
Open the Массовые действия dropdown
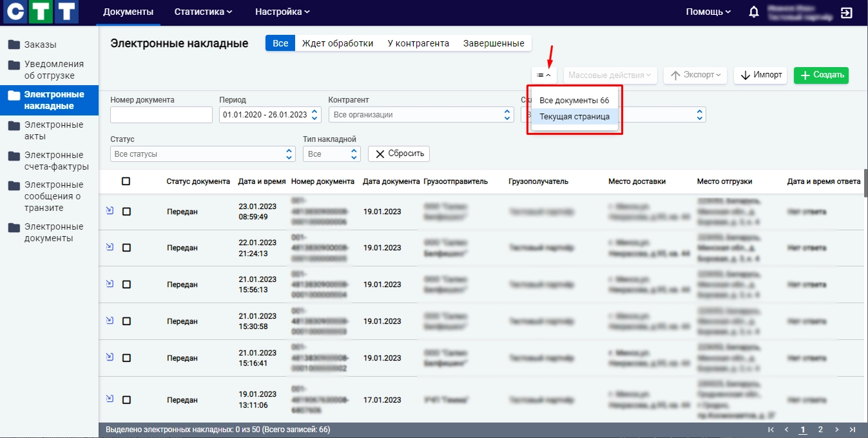pyautogui.click(x=610, y=75)
